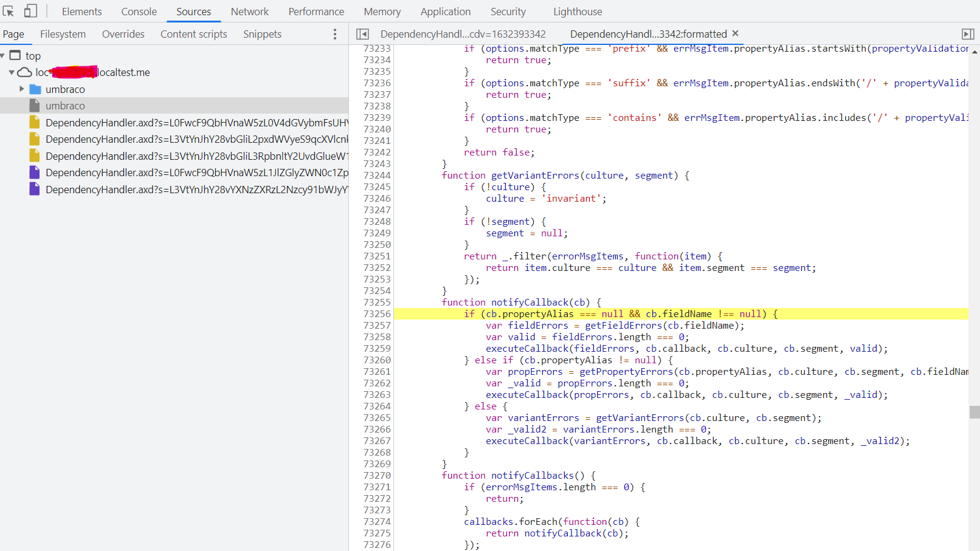Open the Lighthouse tab
Screen dimensions: 980x551
578,12
